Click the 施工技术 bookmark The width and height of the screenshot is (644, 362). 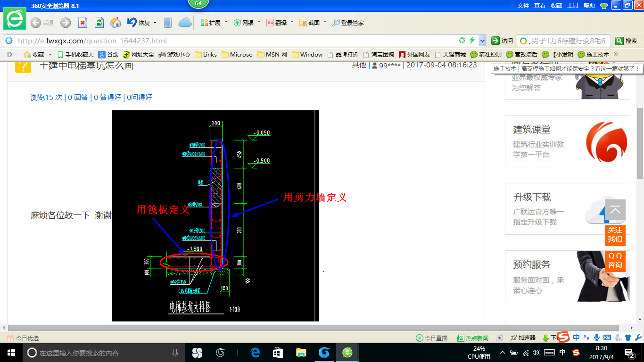tap(594, 55)
